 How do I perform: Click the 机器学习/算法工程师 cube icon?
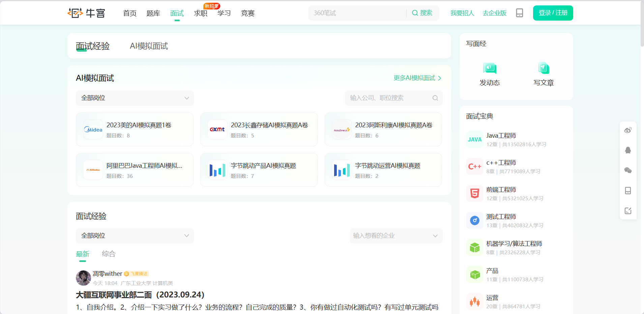click(475, 247)
